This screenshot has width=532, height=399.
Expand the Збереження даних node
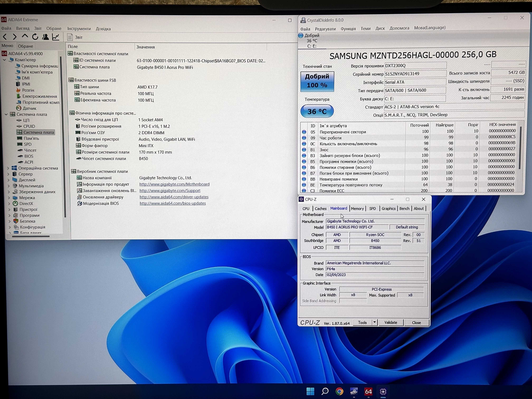(x=9, y=192)
